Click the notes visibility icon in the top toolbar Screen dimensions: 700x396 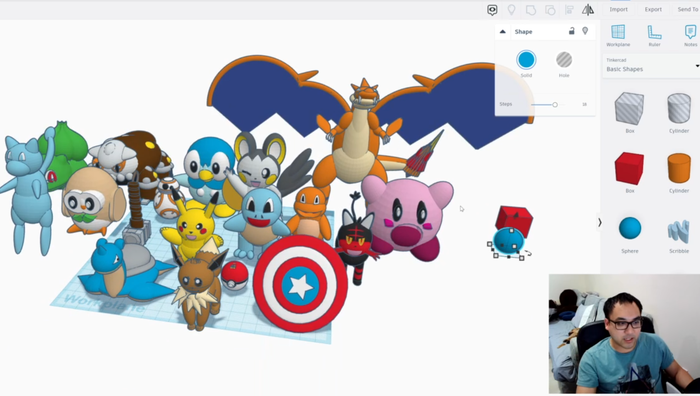point(492,10)
